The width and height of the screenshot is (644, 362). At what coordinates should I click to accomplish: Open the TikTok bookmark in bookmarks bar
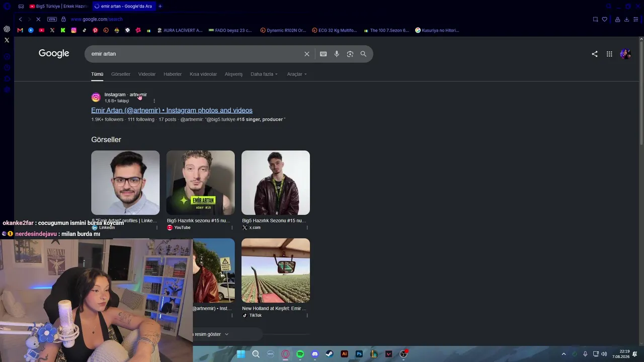(x=84, y=30)
